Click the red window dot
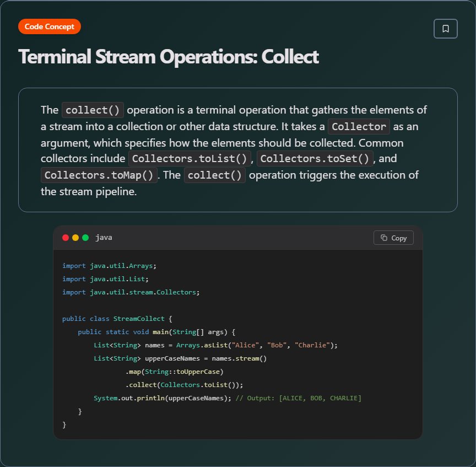Viewport: 476px width, 467px height. (66, 238)
